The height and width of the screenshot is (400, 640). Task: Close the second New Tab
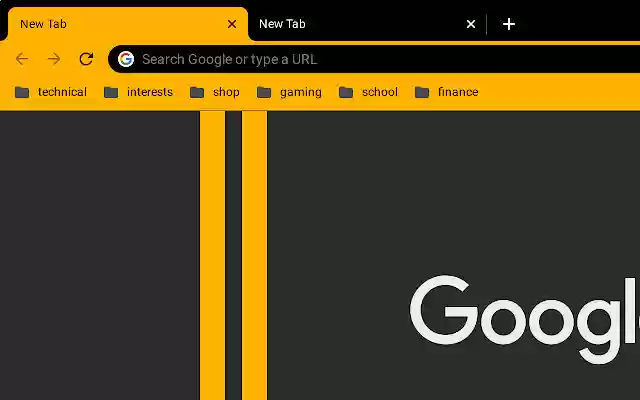471,24
